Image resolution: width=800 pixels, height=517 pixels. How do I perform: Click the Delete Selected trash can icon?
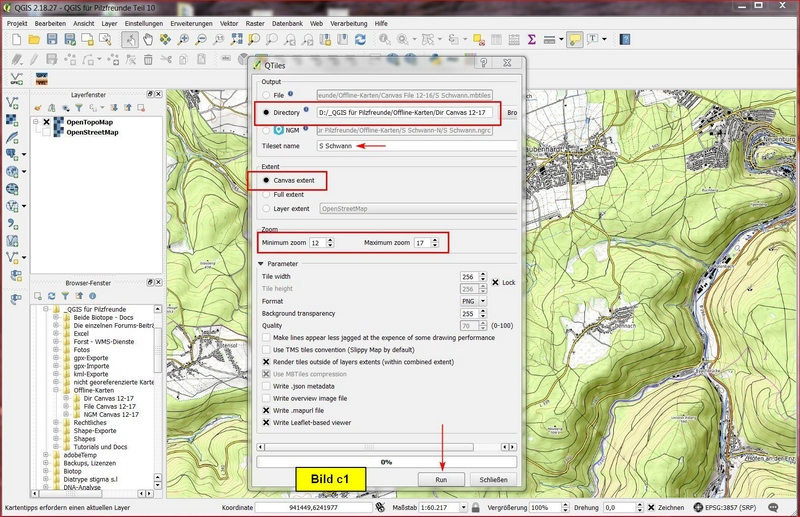[148, 60]
